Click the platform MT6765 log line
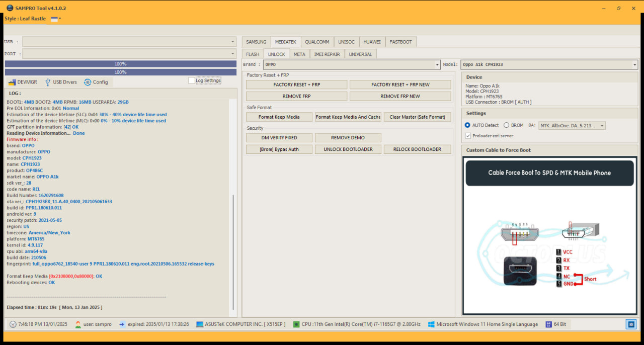This screenshot has height=345, width=644. pyautogui.click(x=25, y=239)
